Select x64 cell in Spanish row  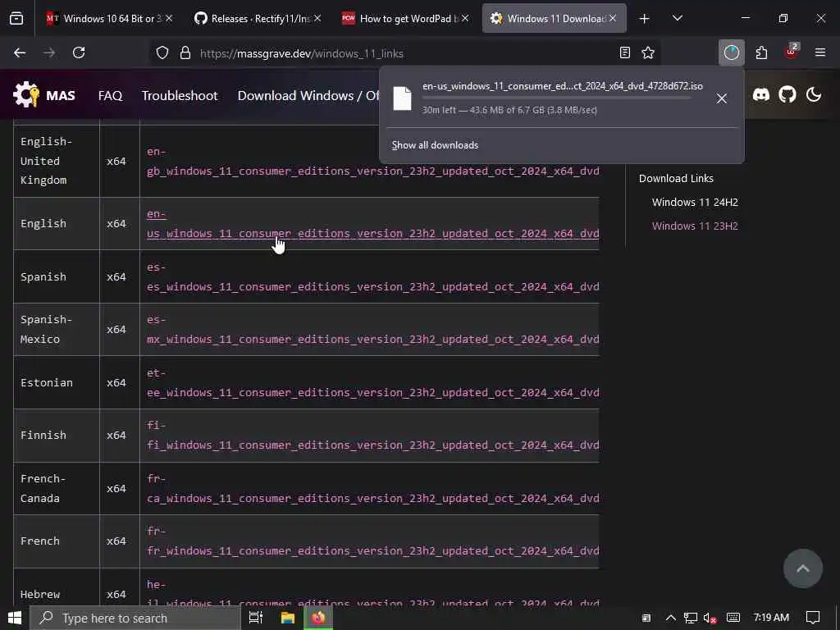[x=120, y=277]
